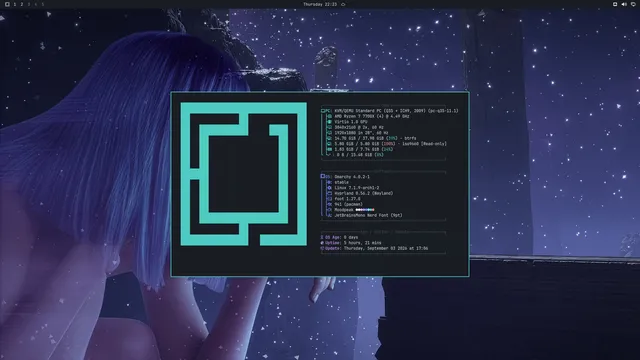The height and width of the screenshot is (360, 640).
Task: Click the Uptime icon
Action: (322, 243)
